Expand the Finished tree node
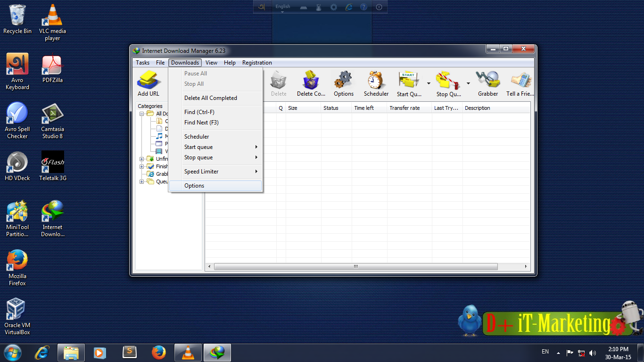The height and width of the screenshot is (362, 644). tap(141, 166)
